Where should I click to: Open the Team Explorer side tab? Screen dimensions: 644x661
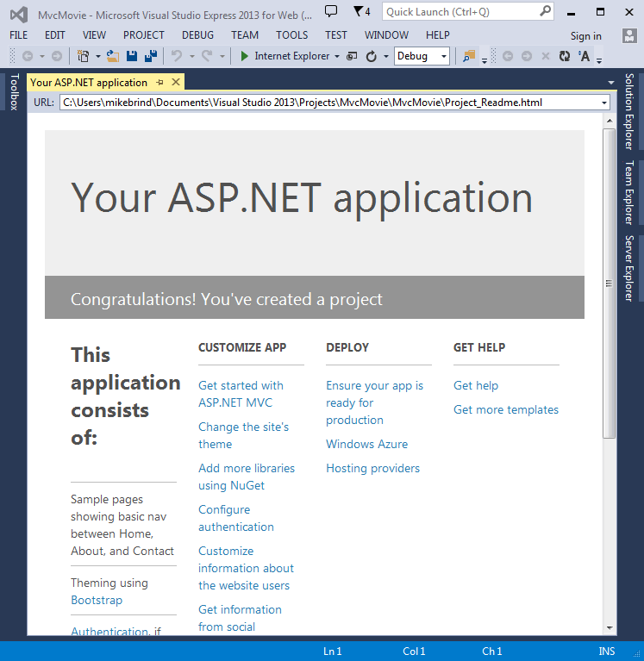(629, 192)
